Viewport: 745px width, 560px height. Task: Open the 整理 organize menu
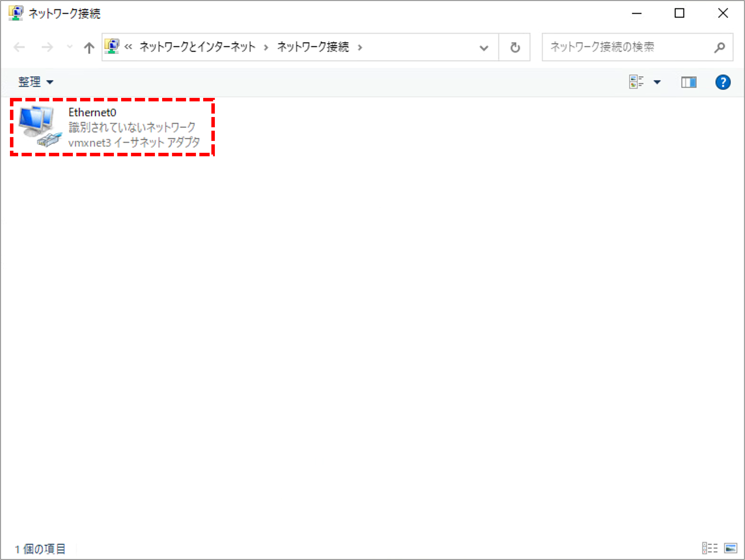click(x=36, y=82)
